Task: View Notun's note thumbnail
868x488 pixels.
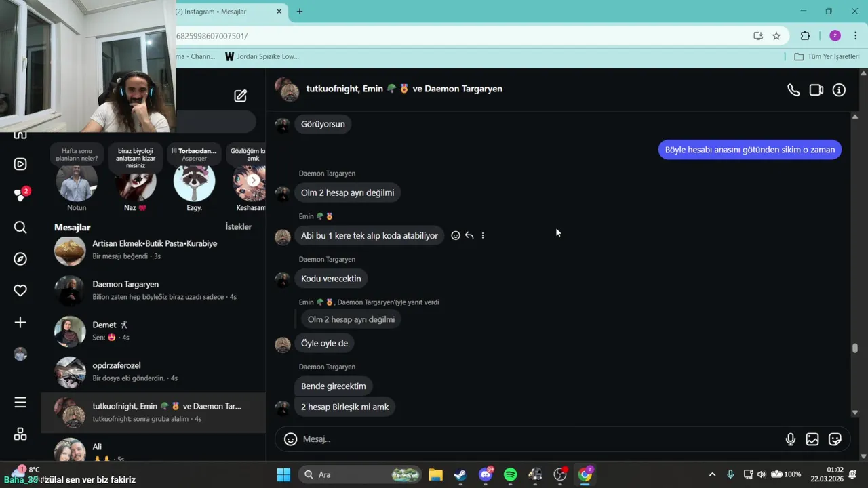Action: (x=77, y=181)
